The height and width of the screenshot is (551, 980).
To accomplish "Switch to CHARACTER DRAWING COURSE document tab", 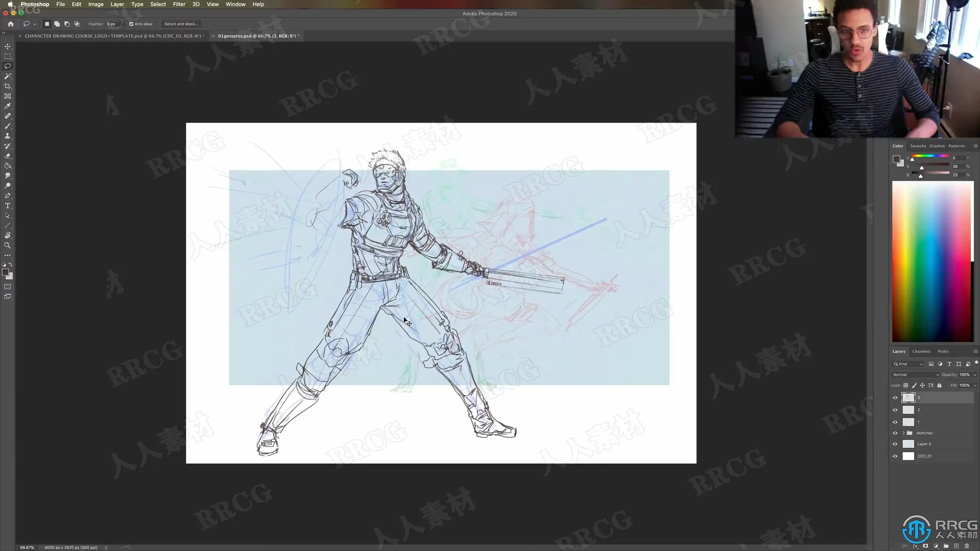I will click(x=114, y=36).
